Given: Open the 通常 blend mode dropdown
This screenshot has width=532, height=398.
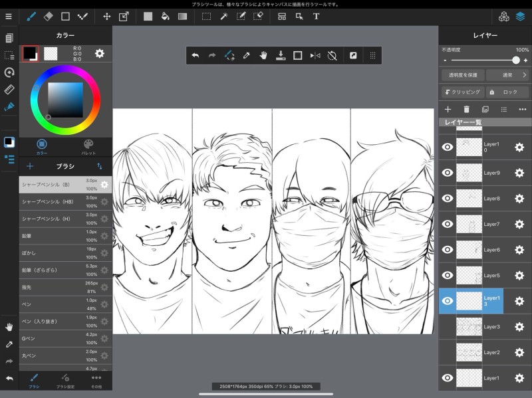Looking at the screenshot, I should (508, 75).
